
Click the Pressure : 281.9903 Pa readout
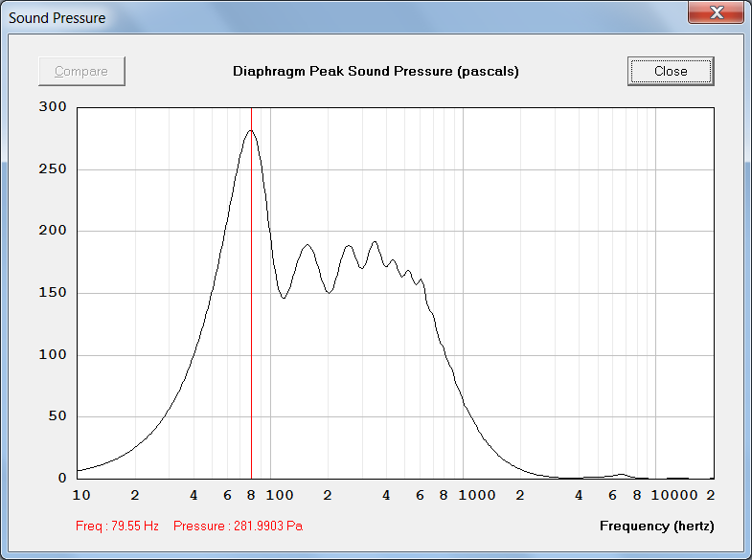pyautogui.click(x=238, y=526)
